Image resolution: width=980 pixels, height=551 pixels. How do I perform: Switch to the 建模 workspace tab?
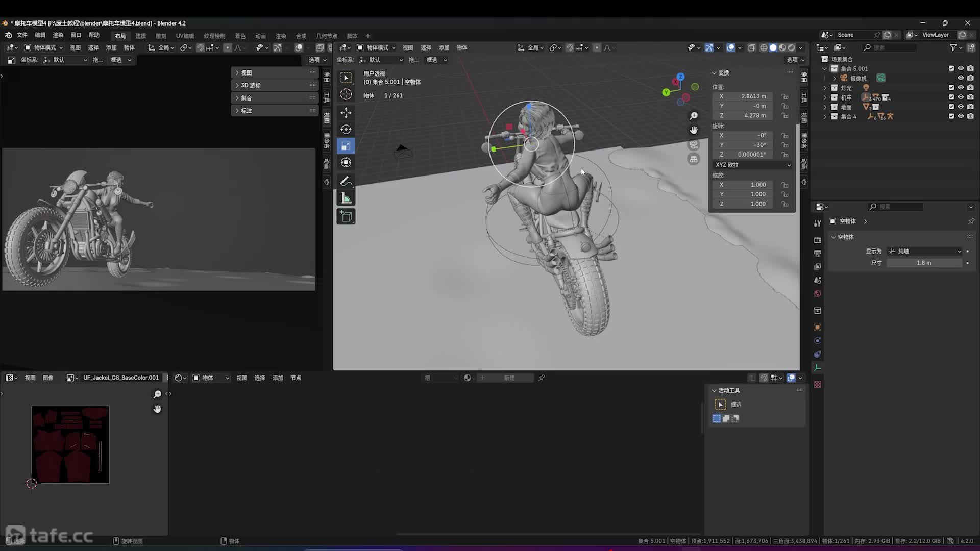[x=140, y=36]
